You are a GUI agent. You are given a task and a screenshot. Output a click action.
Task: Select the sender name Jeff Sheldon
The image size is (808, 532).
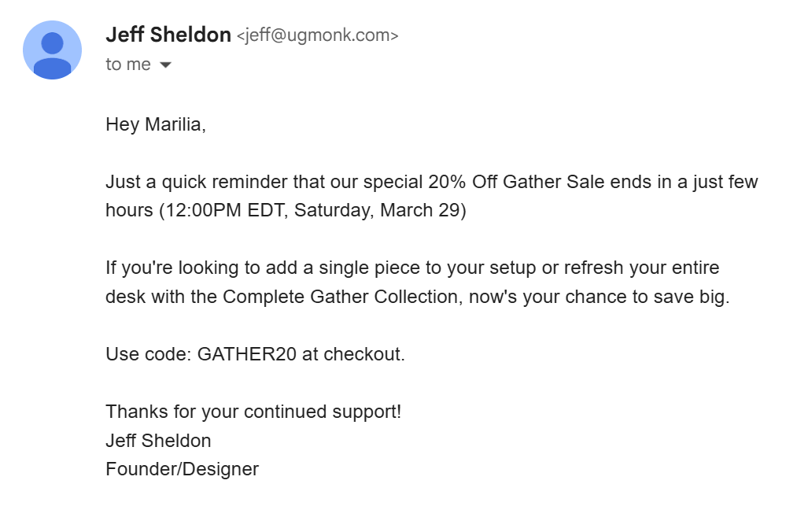click(x=168, y=35)
